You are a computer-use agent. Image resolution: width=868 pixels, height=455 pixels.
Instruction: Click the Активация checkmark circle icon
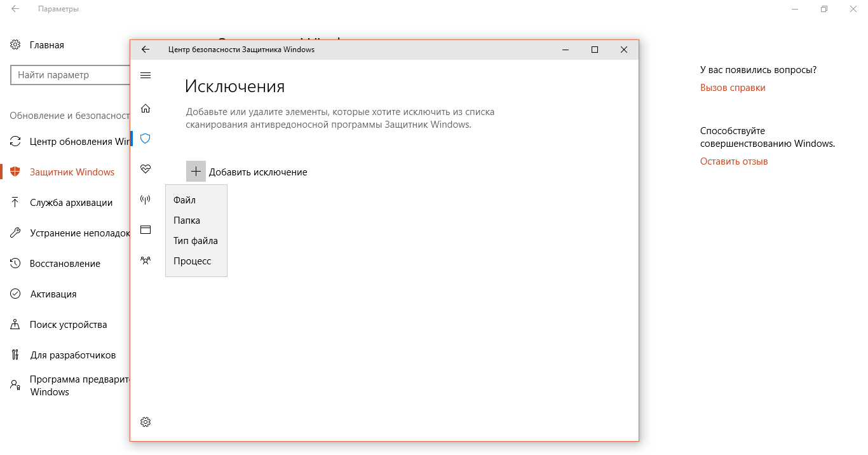click(15, 294)
